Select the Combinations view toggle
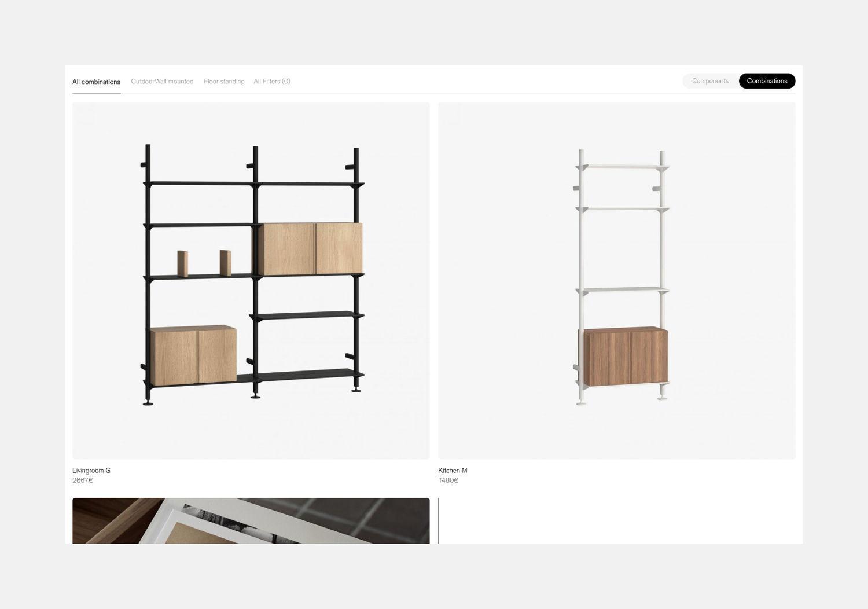This screenshot has height=609, width=868. (x=767, y=81)
